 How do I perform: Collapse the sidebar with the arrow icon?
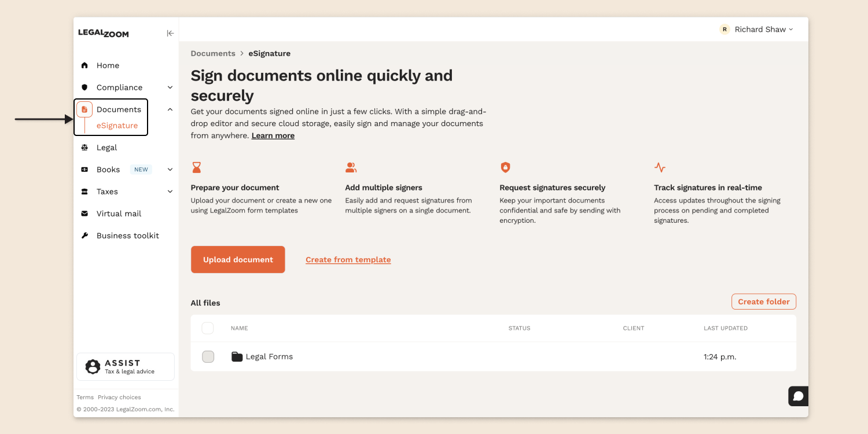(x=170, y=34)
